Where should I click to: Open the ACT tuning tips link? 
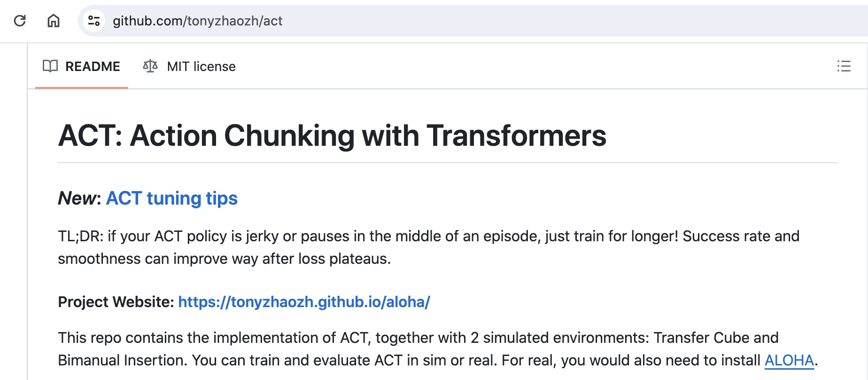(x=172, y=198)
